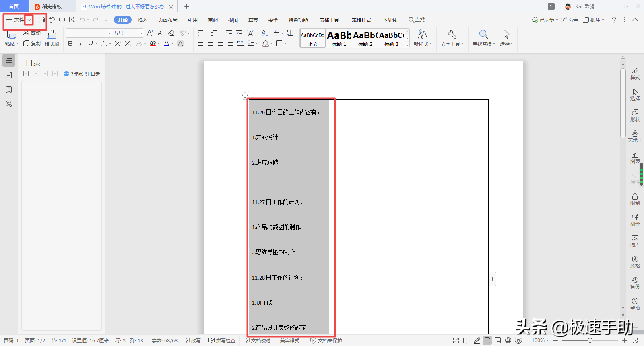
Task: Open the font name combo box
Action: 89,33
